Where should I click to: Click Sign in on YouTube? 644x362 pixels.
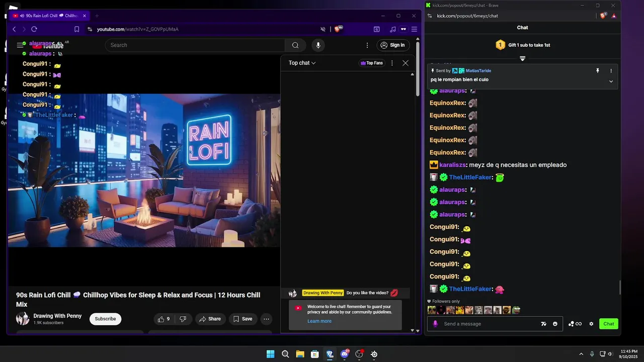392,45
